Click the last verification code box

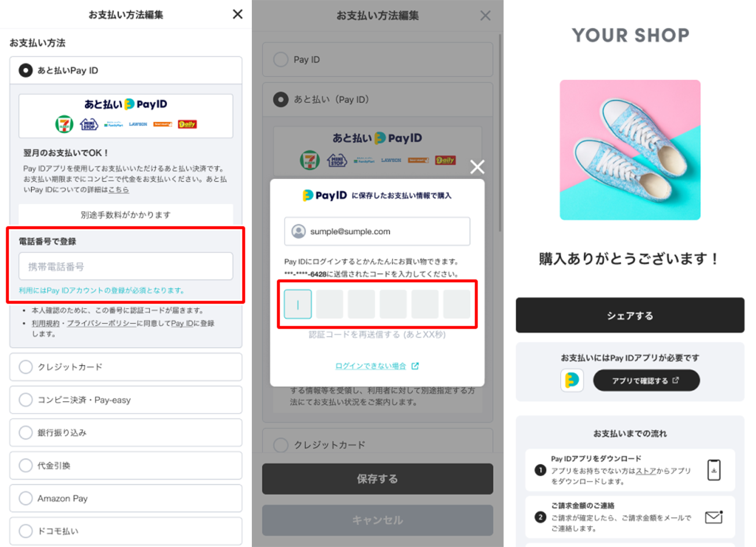[x=457, y=304]
